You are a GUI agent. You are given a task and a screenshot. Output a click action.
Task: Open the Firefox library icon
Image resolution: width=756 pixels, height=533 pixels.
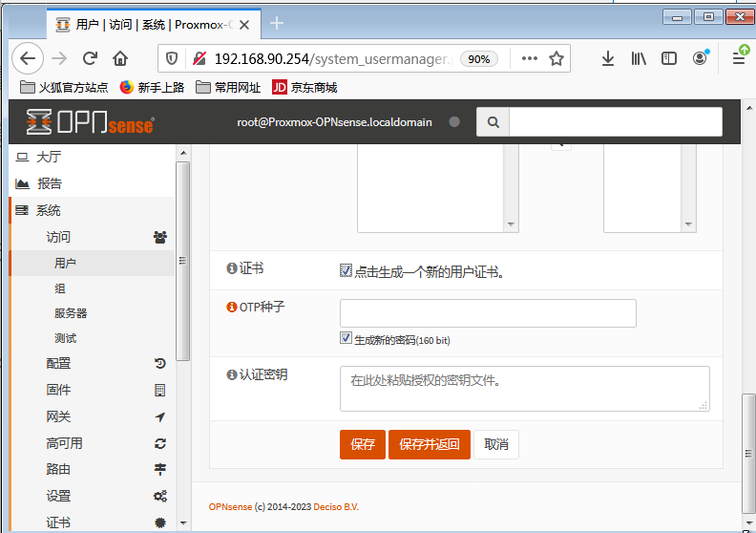tap(639, 58)
